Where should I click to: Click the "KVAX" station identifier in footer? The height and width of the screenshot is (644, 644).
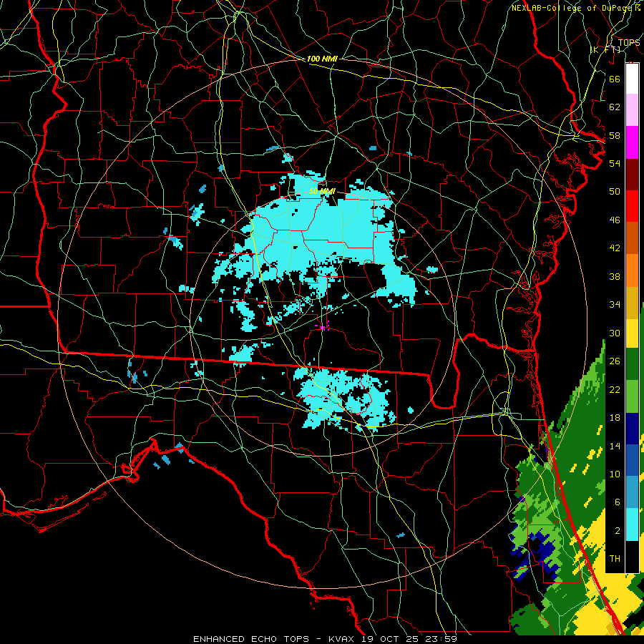click(342, 639)
